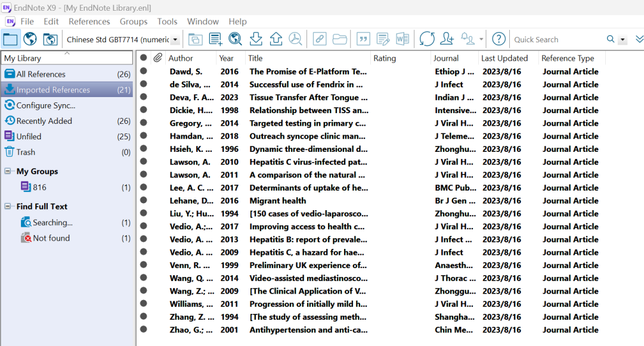
Task: Create a New Reference from toolbar
Action: click(x=215, y=39)
